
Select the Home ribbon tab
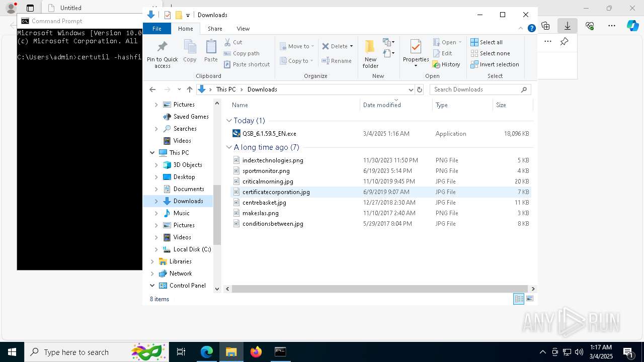(186, 29)
